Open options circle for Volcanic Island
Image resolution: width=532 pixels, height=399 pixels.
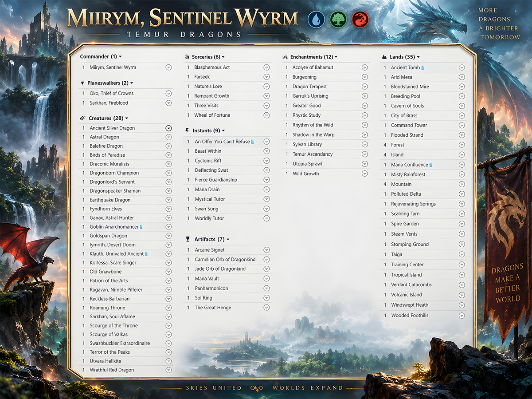[x=462, y=295]
